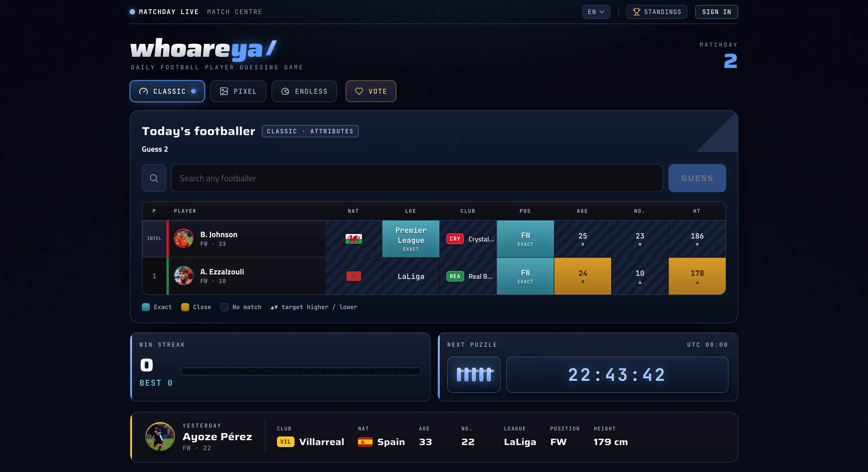Click the NAT column header in table
This screenshot has height=472, width=868.
[x=353, y=211]
